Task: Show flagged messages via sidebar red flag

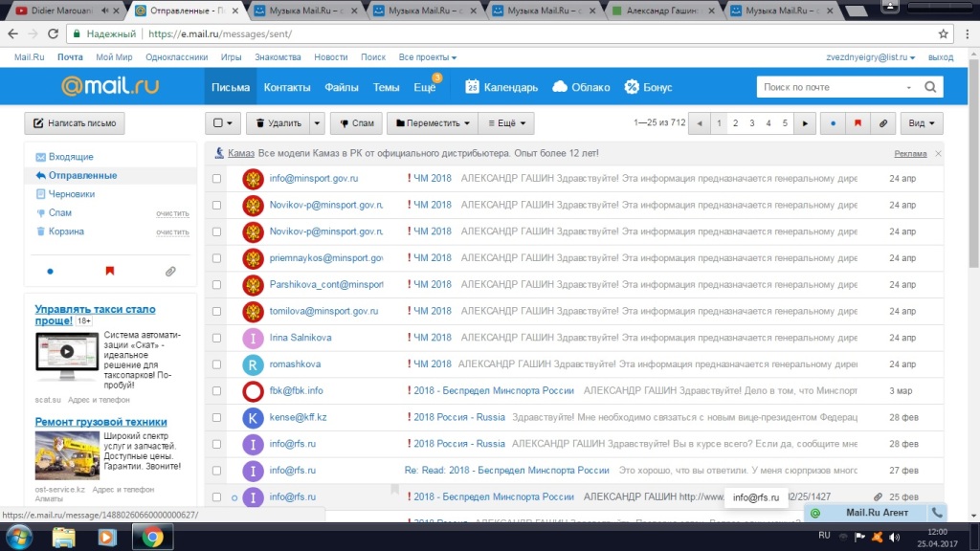Action: 110,271
